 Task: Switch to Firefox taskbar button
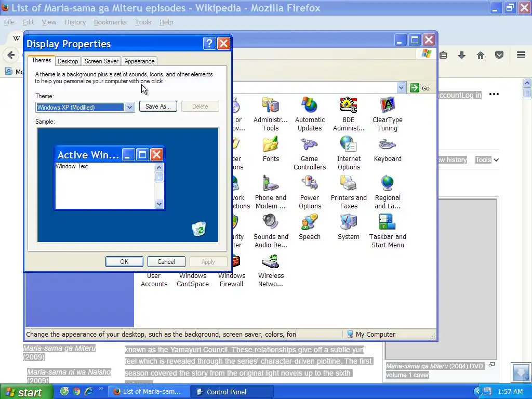148,392
